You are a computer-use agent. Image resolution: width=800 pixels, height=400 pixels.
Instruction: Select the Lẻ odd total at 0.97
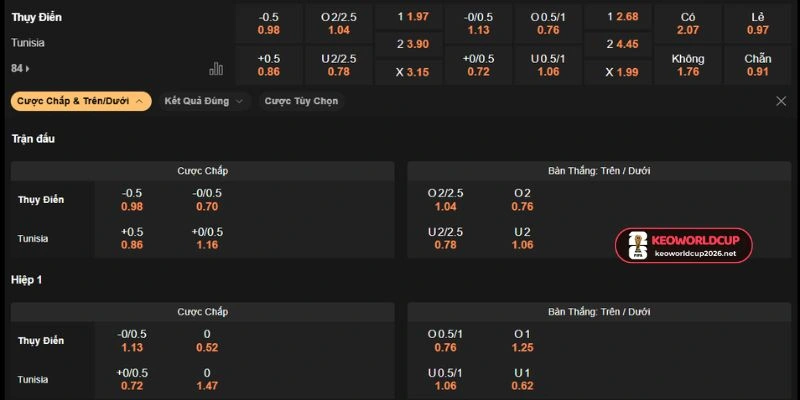[x=758, y=23]
